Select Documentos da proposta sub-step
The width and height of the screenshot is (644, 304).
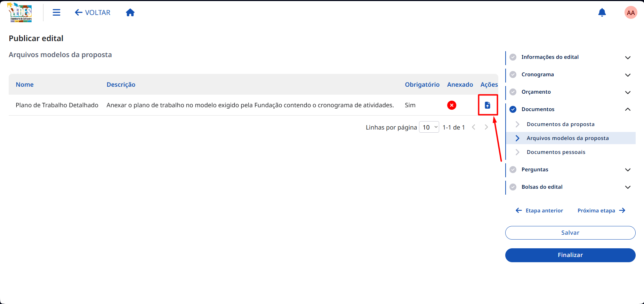[561, 124]
